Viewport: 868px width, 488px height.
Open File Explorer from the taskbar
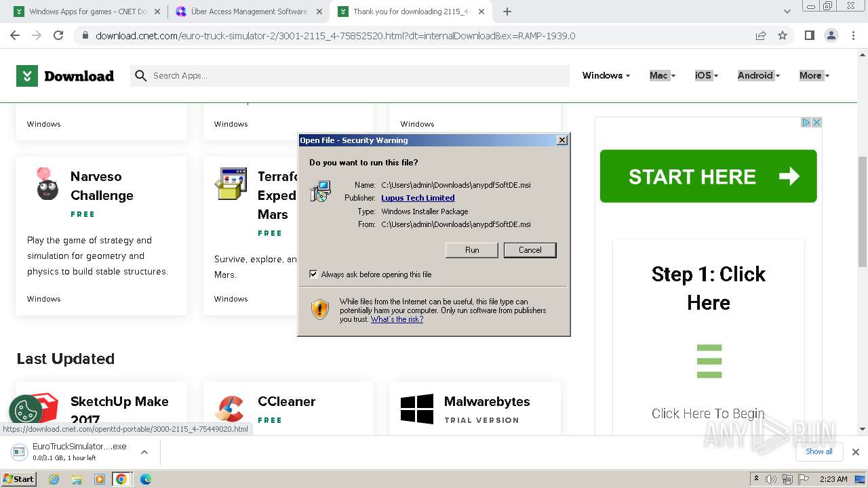pos(77,479)
